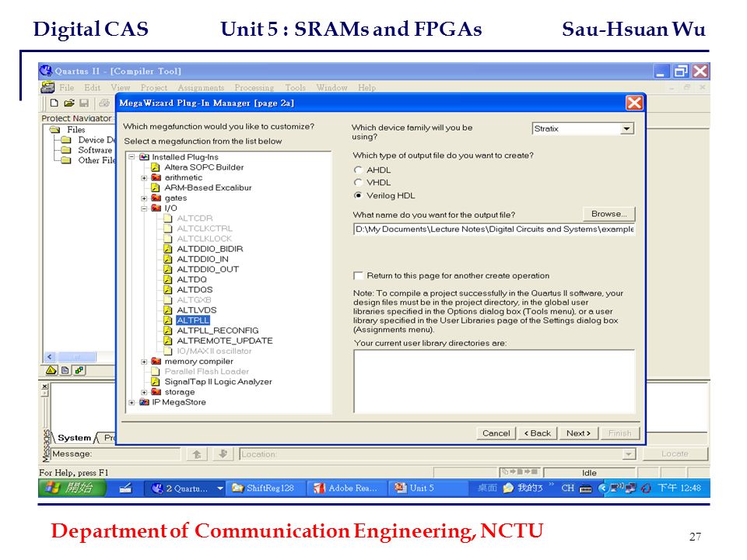Click the message down-arrow icon
This screenshot has height=560, width=747.
click(x=223, y=453)
